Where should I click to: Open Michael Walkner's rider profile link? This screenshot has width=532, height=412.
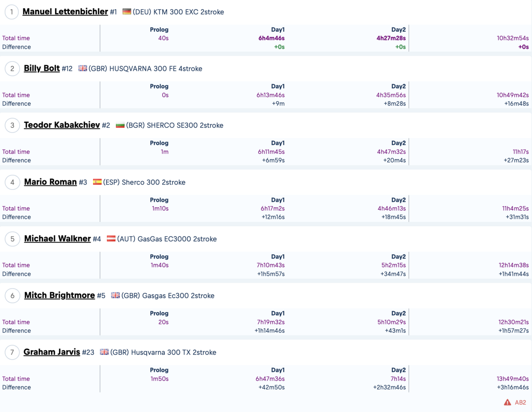point(57,239)
